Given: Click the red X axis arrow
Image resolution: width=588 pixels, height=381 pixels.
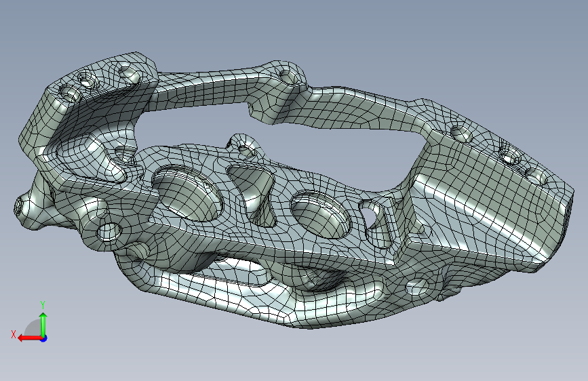Looking at the screenshot, I should [x=30, y=338].
